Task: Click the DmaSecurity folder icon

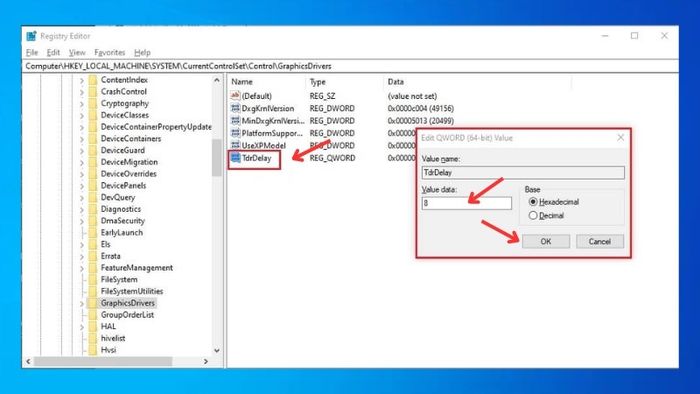Action: click(93, 221)
